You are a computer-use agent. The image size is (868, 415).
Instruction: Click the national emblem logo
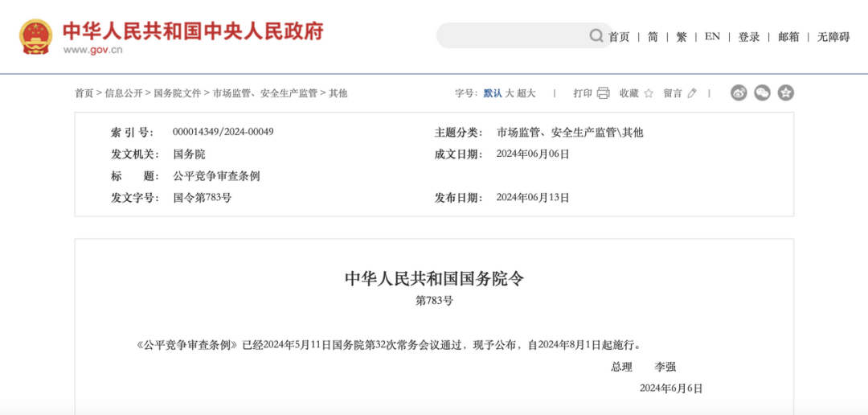coord(36,36)
